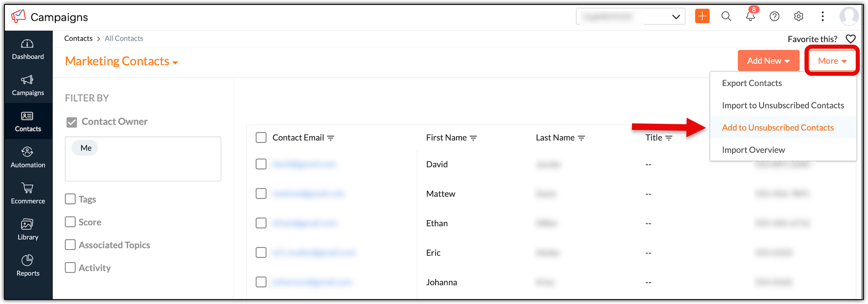The image size is (868, 304).
Task: Tick the Associated Topics filter checkbox
Action: [x=70, y=245]
